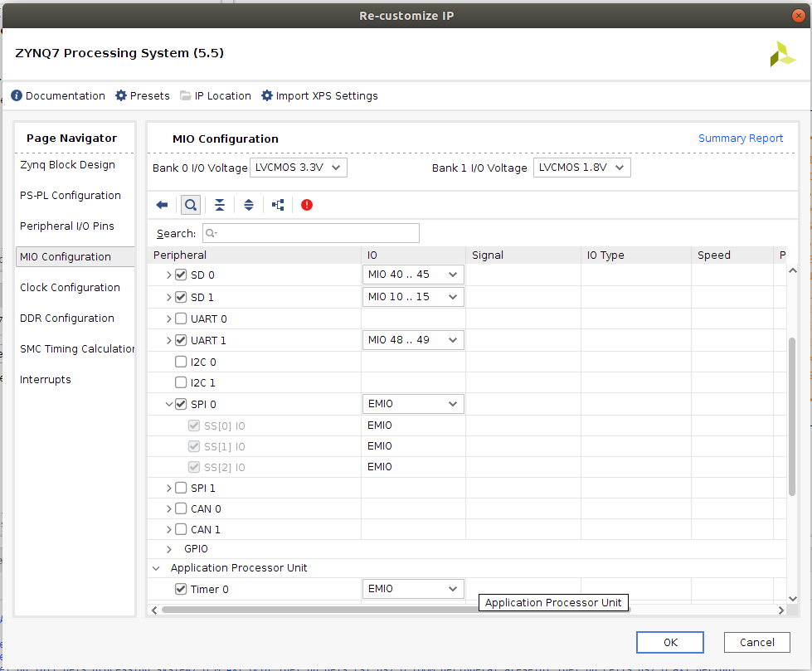Click the peripheral Search input field
This screenshot has height=671, width=812.
pyautogui.click(x=311, y=233)
